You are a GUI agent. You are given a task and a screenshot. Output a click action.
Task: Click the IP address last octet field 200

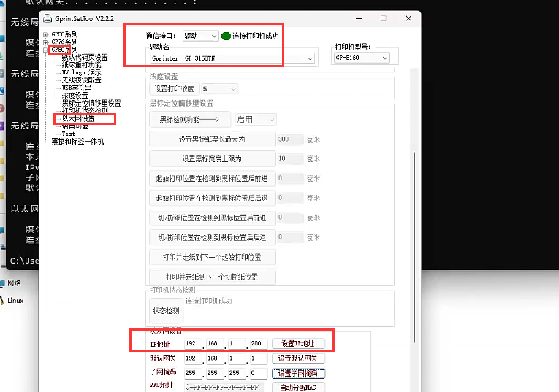pos(259,344)
